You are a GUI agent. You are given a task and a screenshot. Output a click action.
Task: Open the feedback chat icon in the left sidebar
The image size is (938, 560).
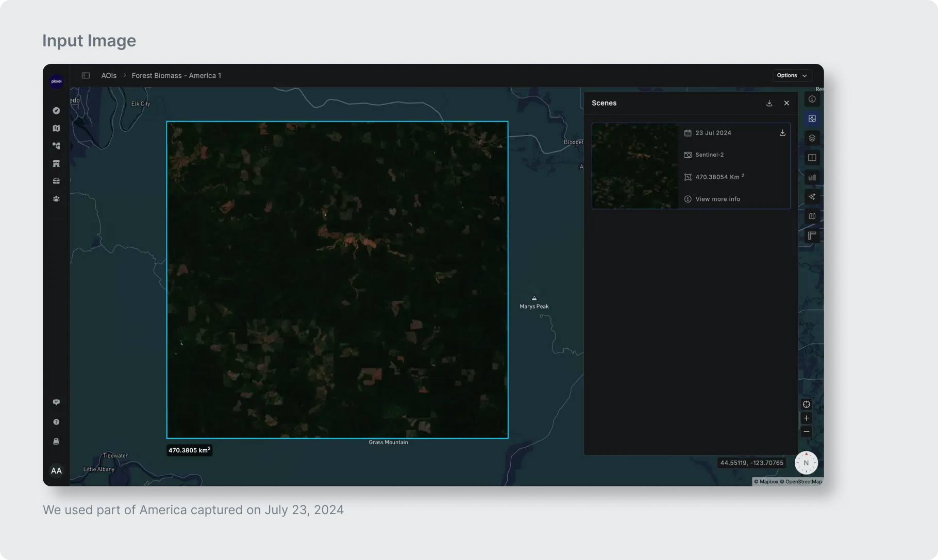56,402
